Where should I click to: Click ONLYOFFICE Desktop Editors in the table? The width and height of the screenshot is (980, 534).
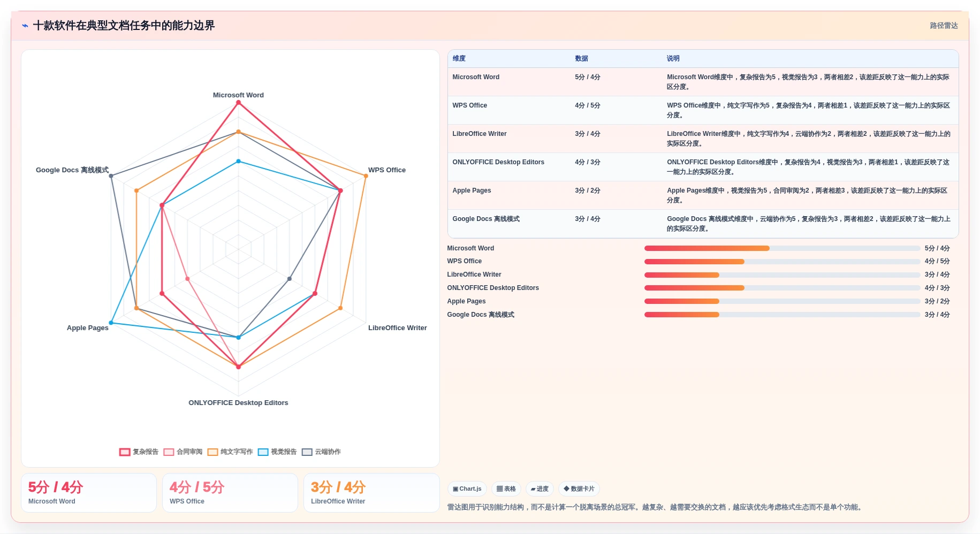[498, 162]
